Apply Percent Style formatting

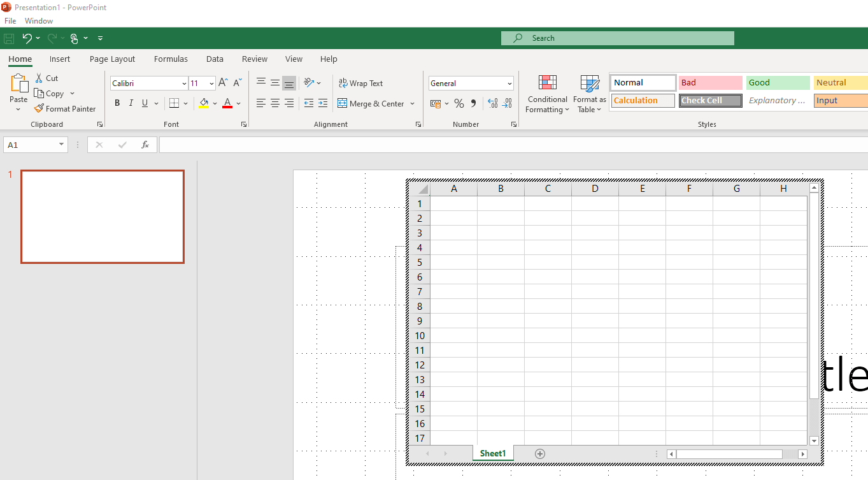pyautogui.click(x=459, y=103)
